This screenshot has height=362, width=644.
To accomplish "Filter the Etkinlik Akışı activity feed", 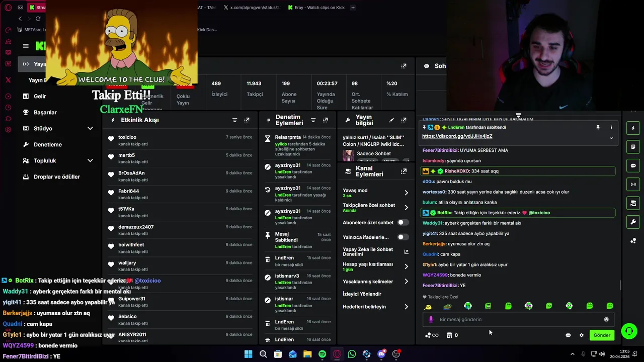I will coord(234,120).
